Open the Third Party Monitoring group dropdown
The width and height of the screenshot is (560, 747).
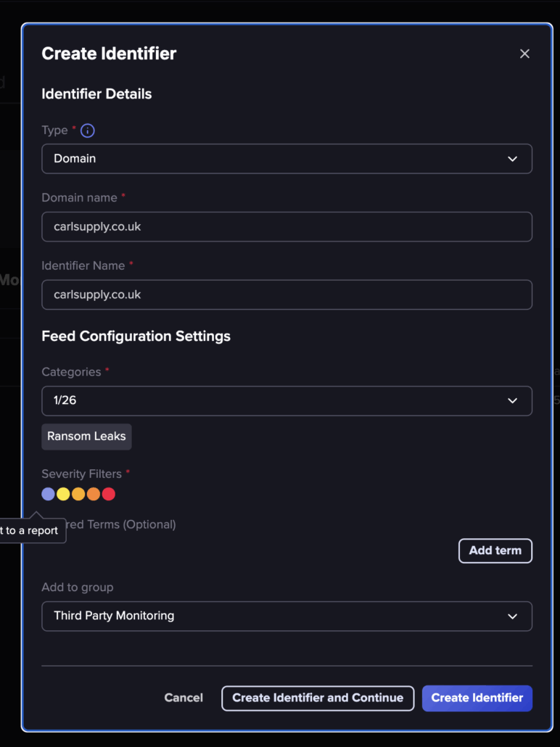point(287,616)
